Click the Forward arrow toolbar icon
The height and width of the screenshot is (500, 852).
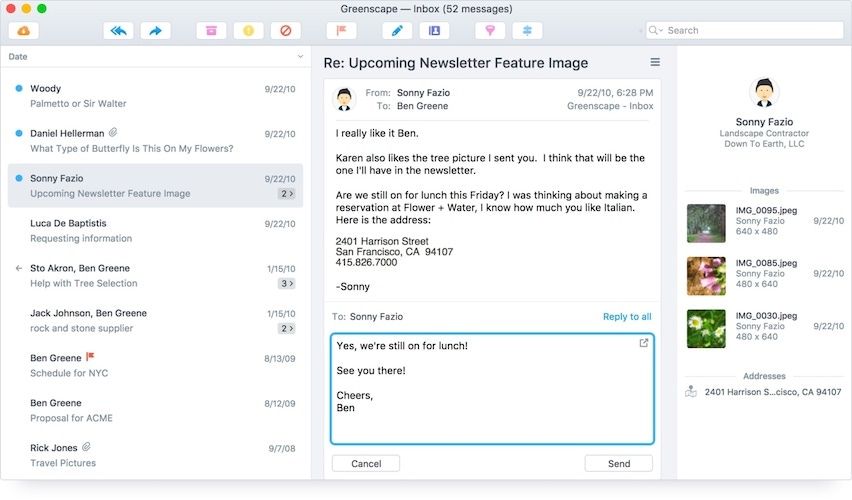[x=155, y=31]
